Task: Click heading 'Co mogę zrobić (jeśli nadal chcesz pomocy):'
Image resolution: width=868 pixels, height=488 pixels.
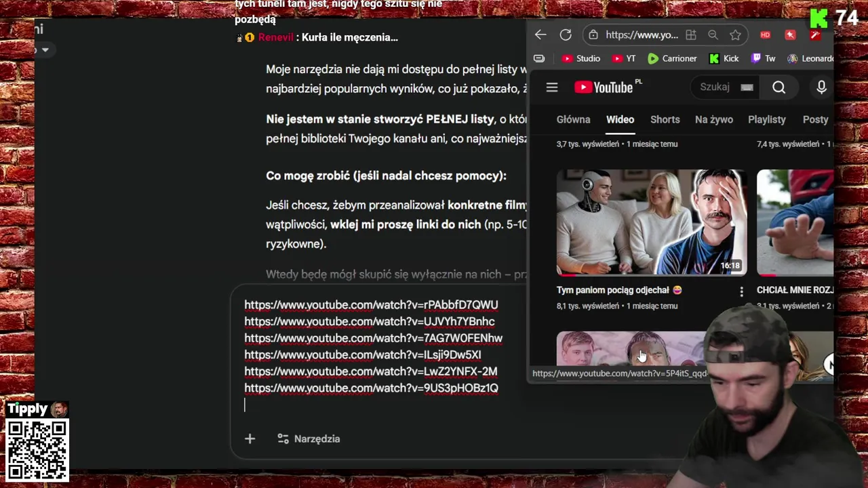Action: pos(386,176)
